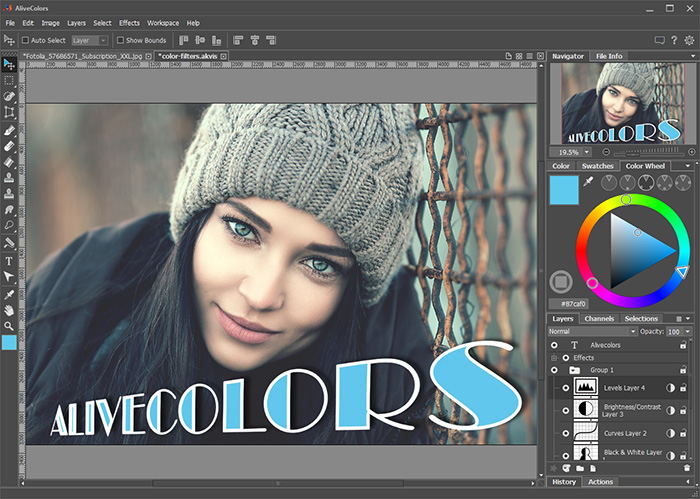Enable the Show Bounds checkbox
700x499 pixels.
tap(120, 40)
